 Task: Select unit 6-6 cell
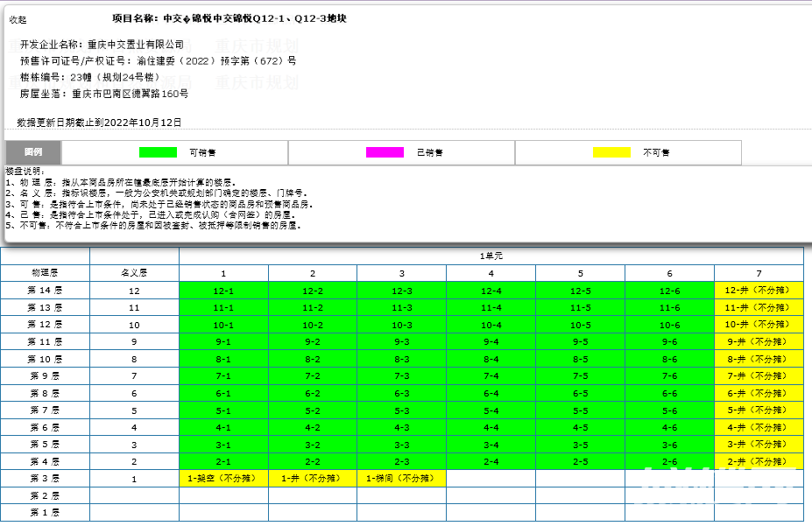point(669,393)
